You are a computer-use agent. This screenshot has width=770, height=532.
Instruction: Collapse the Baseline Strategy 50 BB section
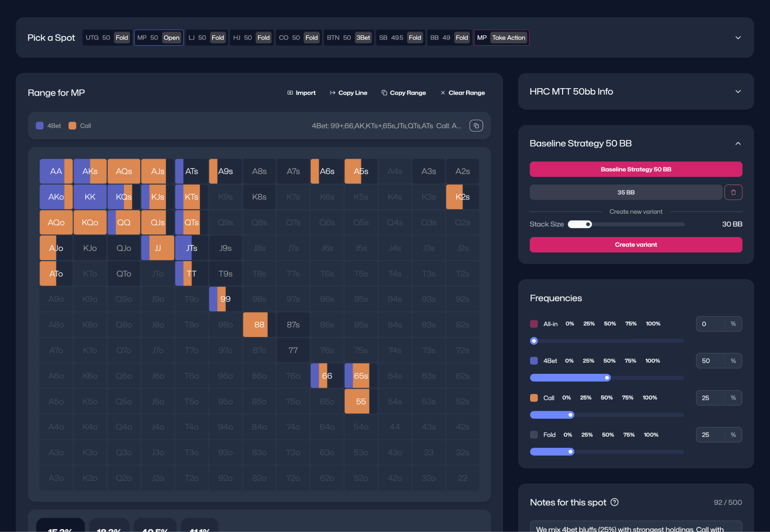pos(738,144)
